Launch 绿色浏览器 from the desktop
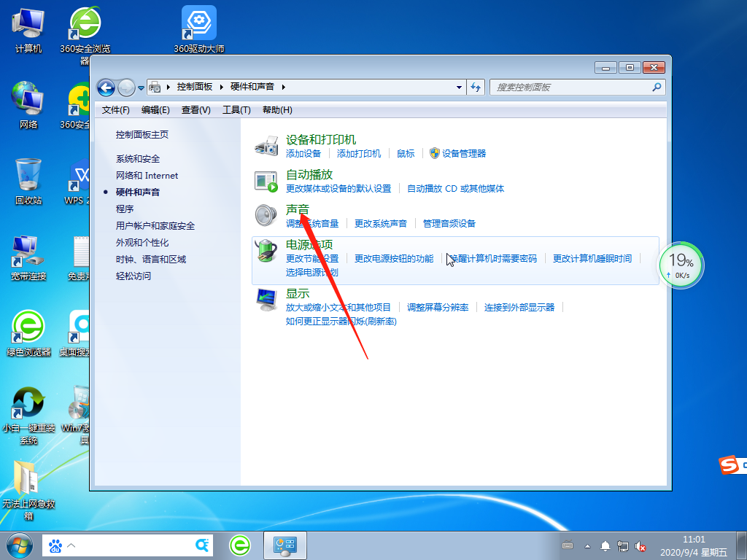 coord(28,326)
